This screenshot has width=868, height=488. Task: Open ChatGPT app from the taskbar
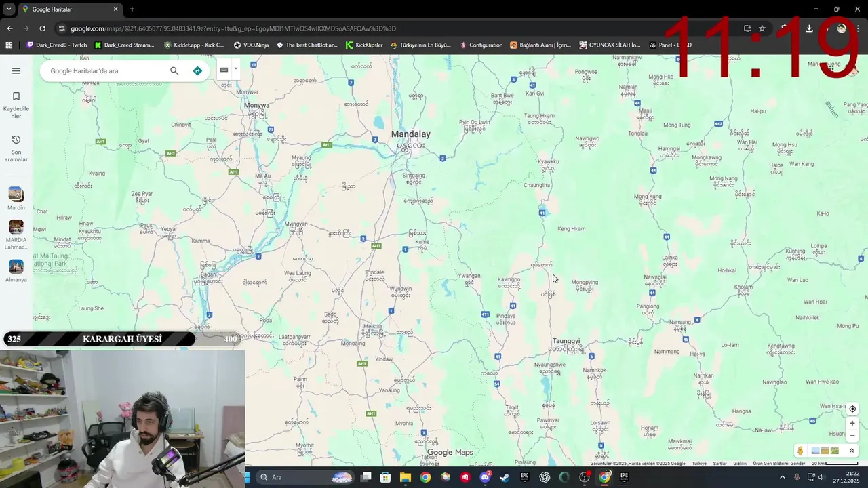(x=545, y=477)
